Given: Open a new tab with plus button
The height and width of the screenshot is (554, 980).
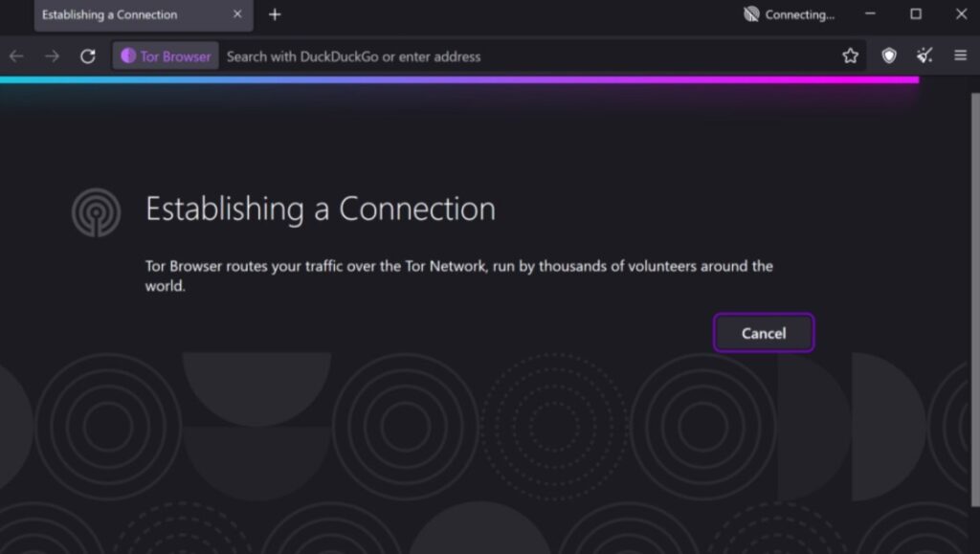Looking at the screenshot, I should tap(275, 14).
